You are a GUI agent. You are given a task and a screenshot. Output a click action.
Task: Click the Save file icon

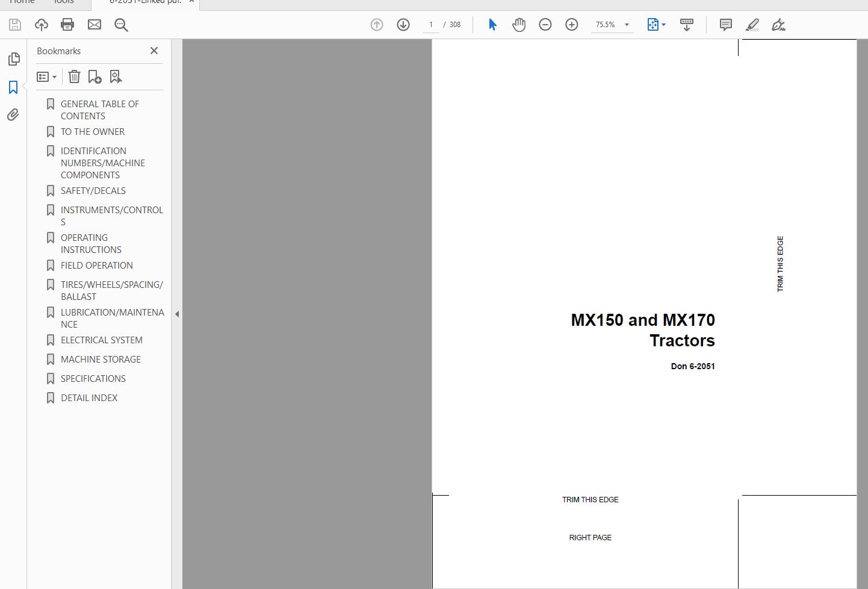pos(15,25)
